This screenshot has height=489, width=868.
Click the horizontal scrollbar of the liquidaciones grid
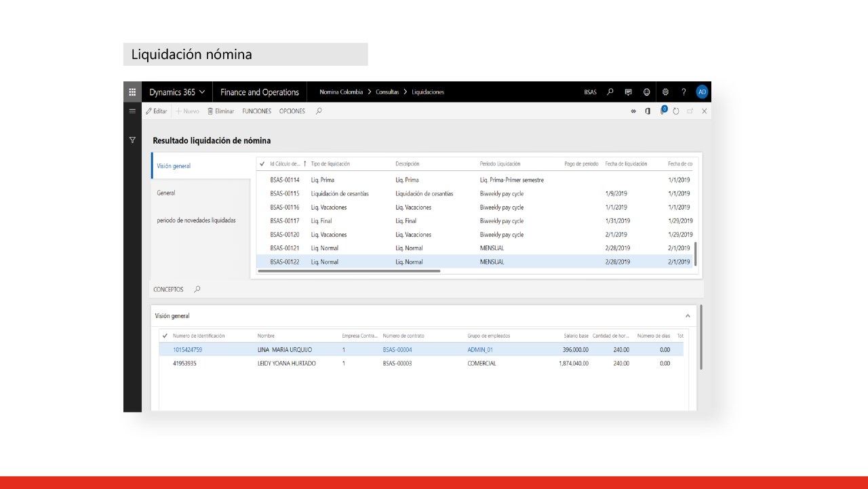point(349,271)
